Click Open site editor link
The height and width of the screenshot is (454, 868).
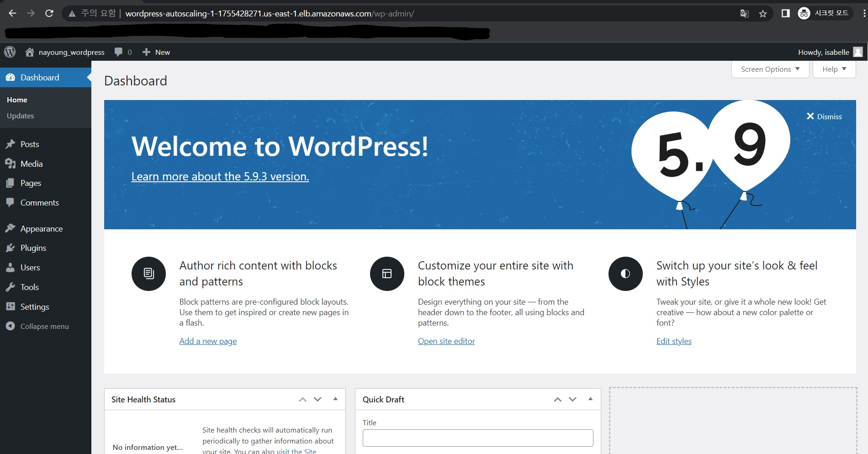[x=446, y=341]
